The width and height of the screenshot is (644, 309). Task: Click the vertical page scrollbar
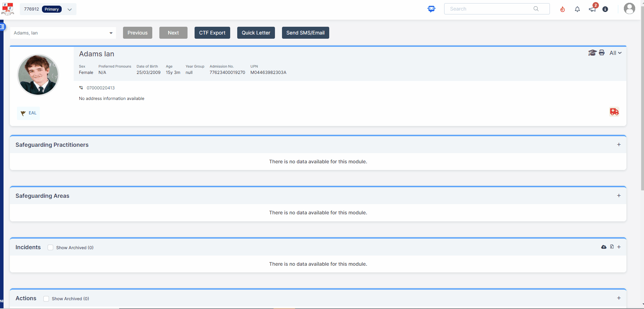(x=642, y=99)
